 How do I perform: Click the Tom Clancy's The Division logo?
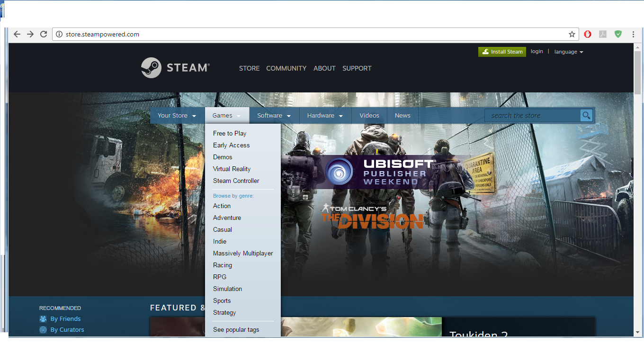click(x=372, y=217)
